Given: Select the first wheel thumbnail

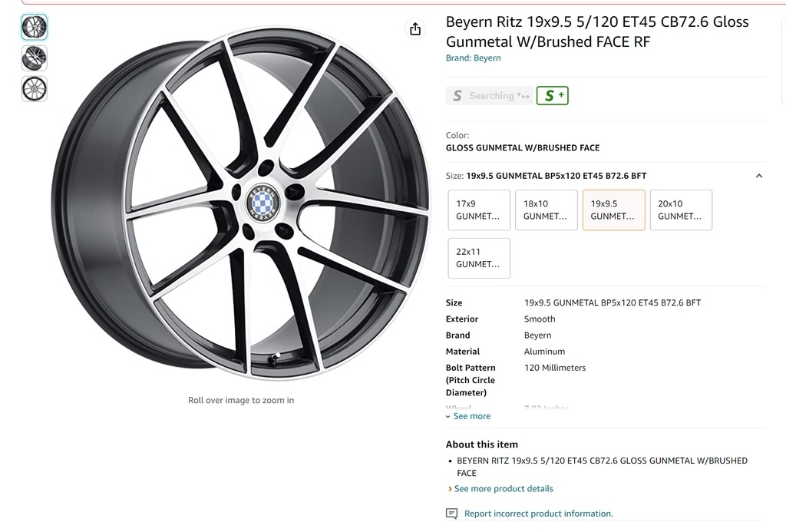Looking at the screenshot, I should pyautogui.click(x=35, y=27).
